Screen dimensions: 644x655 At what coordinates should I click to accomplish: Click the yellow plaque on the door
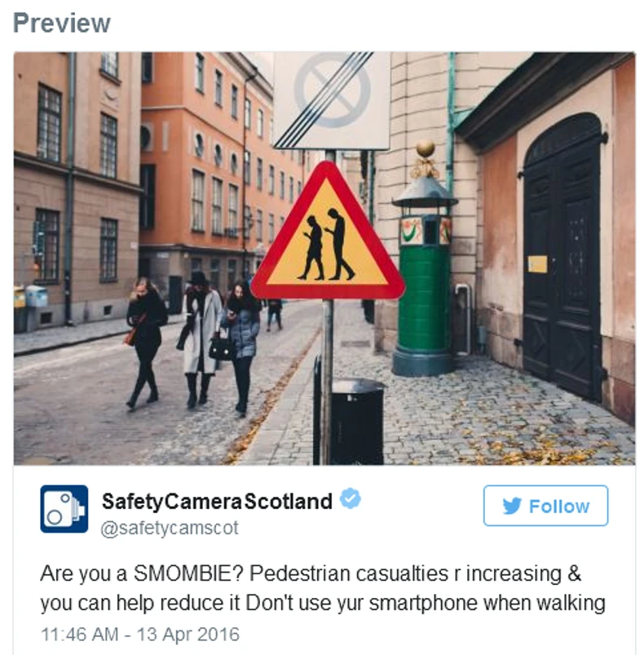coord(537,264)
